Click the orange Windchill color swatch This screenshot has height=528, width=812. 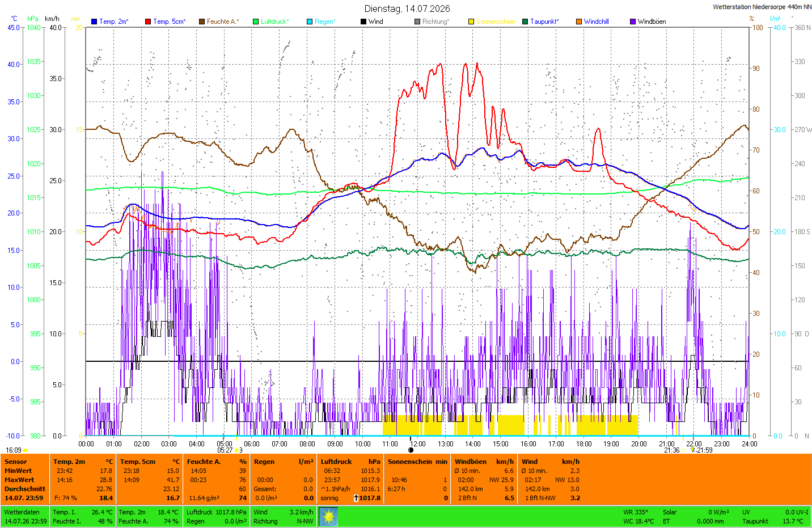579,22
